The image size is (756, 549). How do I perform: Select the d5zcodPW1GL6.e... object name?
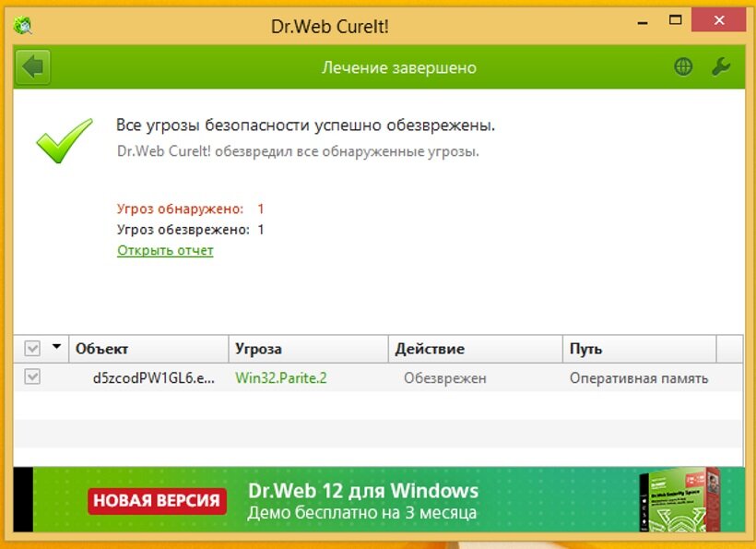coord(154,377)
